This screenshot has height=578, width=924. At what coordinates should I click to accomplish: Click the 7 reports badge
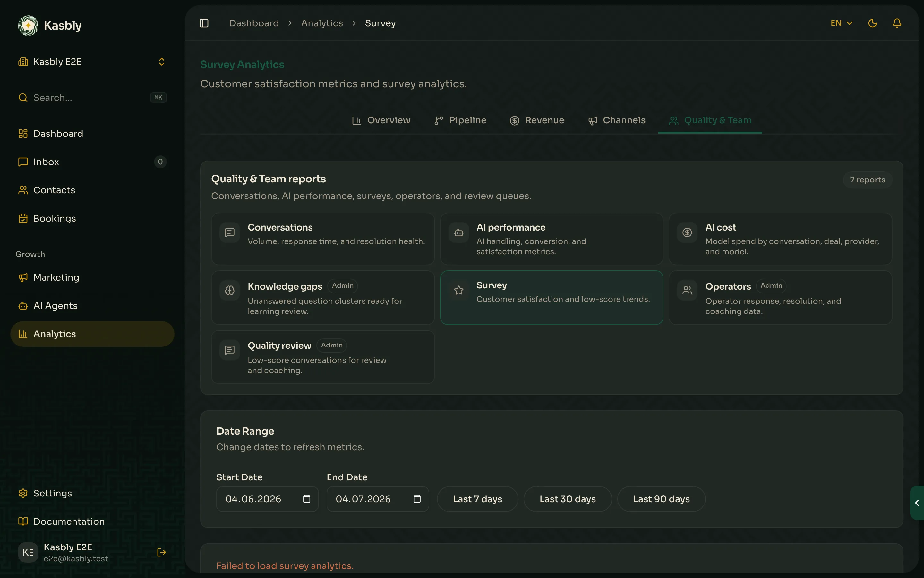867,180
